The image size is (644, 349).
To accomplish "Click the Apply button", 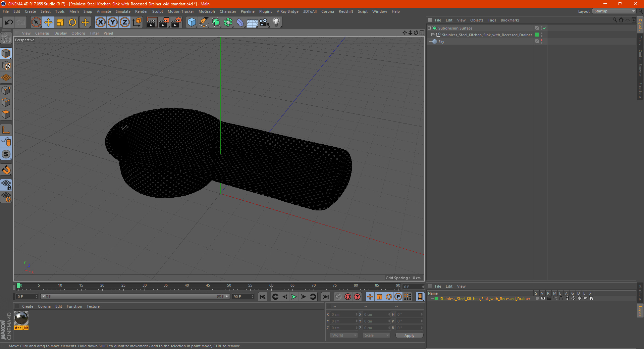I will [x=409, y=335].
